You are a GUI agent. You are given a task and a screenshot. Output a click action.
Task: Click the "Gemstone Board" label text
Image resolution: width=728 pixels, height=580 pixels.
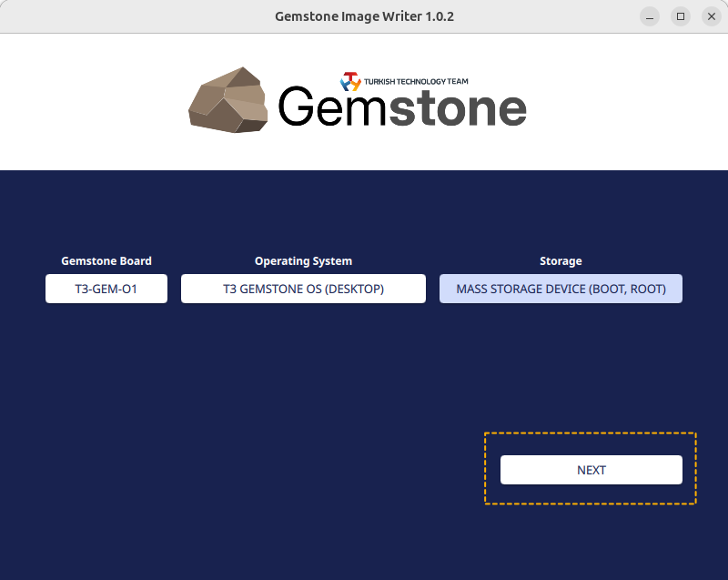click(106, 261)
